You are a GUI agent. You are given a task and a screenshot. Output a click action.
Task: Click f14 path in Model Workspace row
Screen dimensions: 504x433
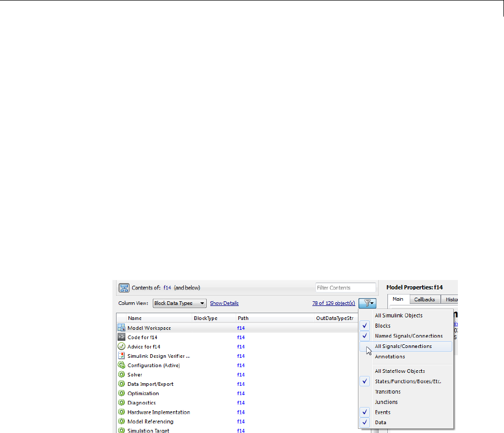241,328
